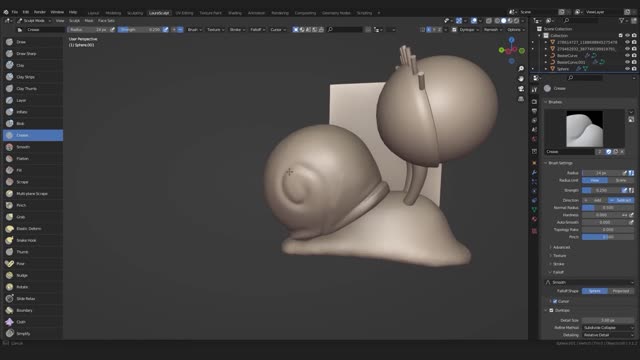The image size is (640, 360).
Task: Select the Rotate brush
Action: 33,287
